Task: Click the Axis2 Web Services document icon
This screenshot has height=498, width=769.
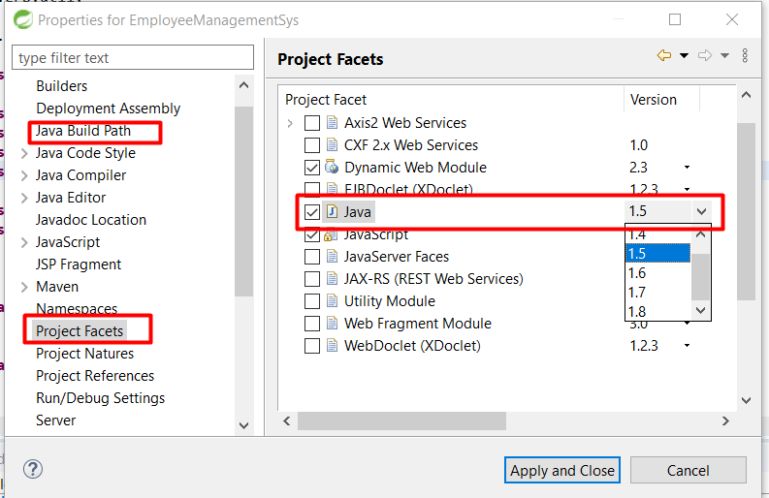Action: point(332,122)
